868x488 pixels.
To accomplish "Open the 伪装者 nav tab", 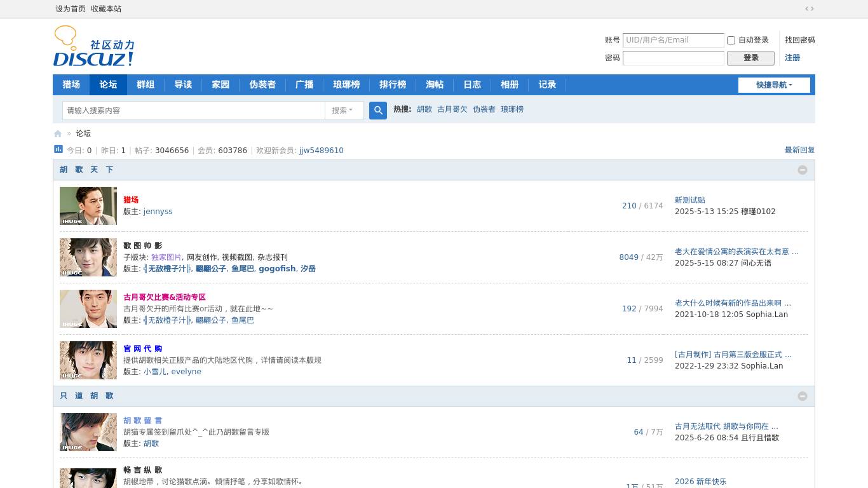I will 262,85.
